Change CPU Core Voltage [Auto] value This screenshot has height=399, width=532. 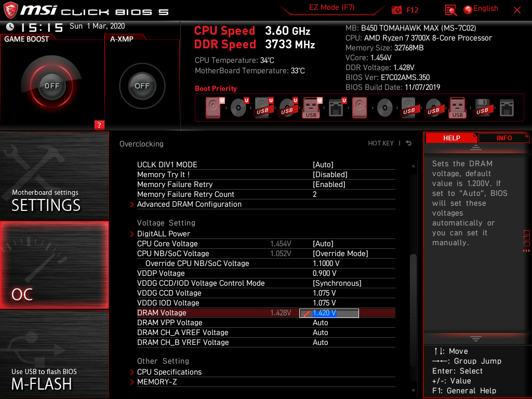tap(323, 244)
